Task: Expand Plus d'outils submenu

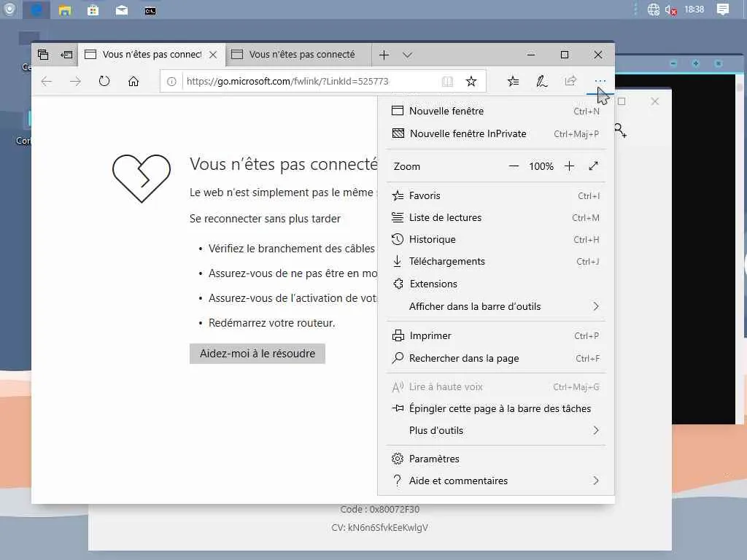Action: pyautogui.click(x=495, y=430)
